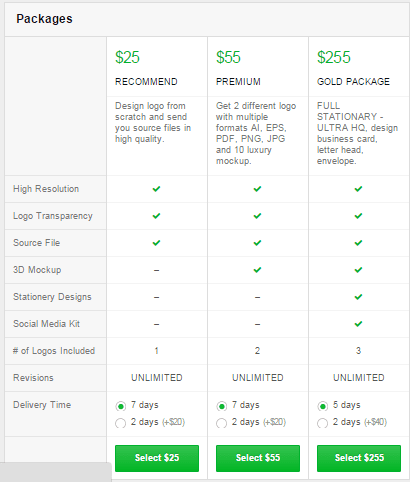
Task: Select 2 days (+$20) delivery for Premium
Action: pos(222,423)
